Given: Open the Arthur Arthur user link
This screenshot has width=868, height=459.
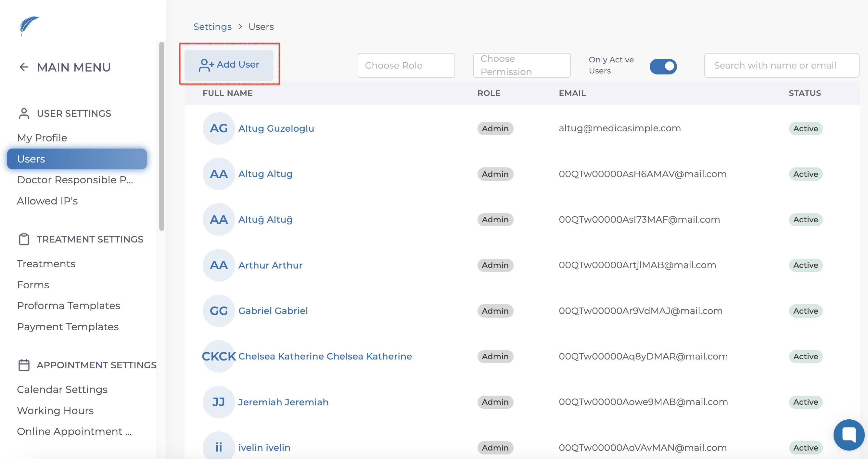Looking at the screenshot, I should (x=270, y=265).
